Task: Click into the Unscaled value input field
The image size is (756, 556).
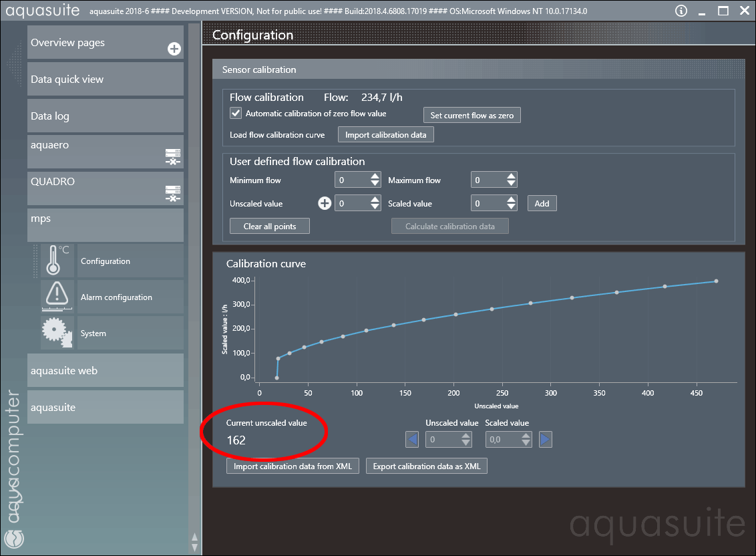Action: 351,203
